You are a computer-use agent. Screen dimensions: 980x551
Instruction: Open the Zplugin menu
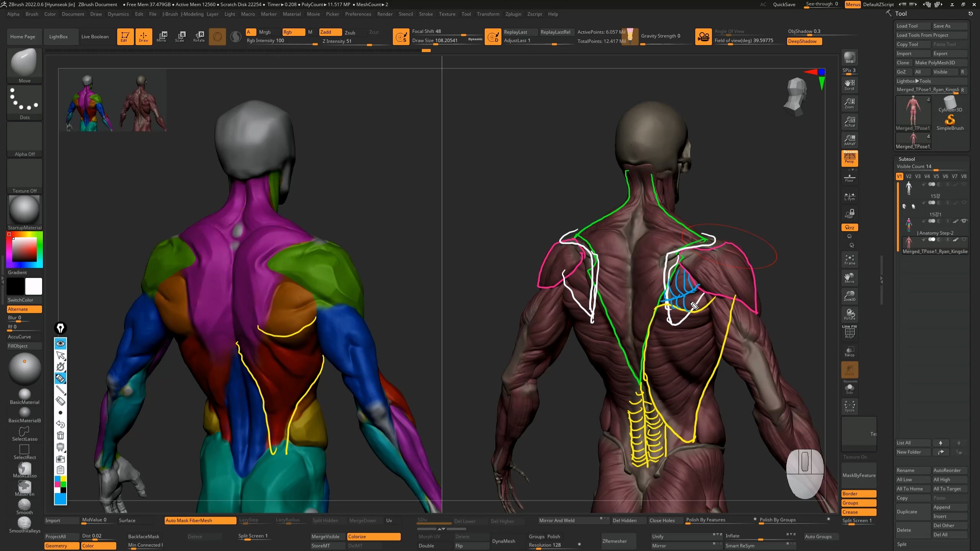pyautogui.click(x=513, y=14)
